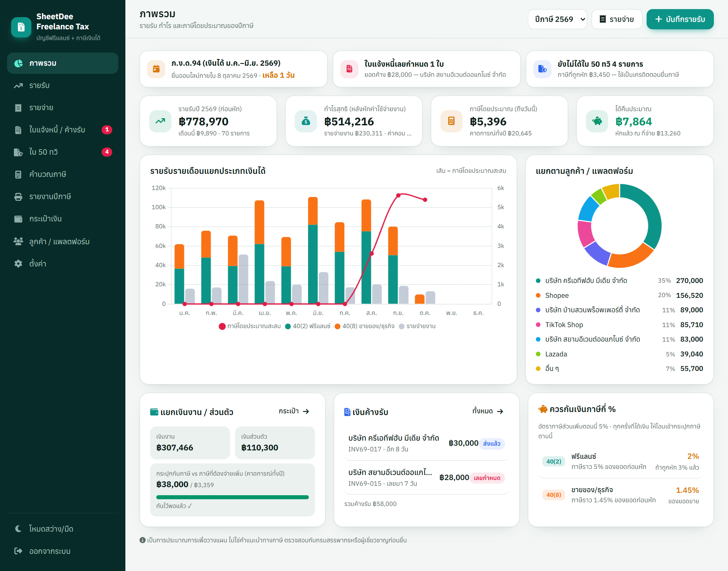Click the เงินส่วนตัว ฿110,300 box

click(275, 443)
